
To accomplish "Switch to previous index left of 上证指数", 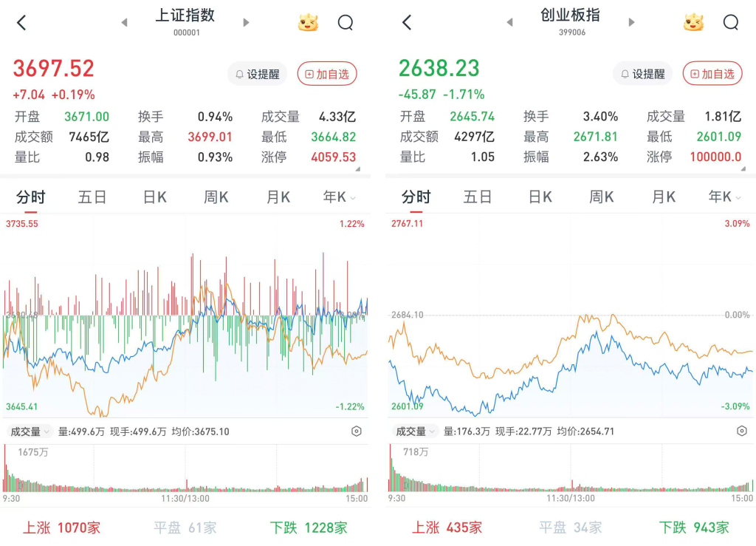I will tap(124, 22).
